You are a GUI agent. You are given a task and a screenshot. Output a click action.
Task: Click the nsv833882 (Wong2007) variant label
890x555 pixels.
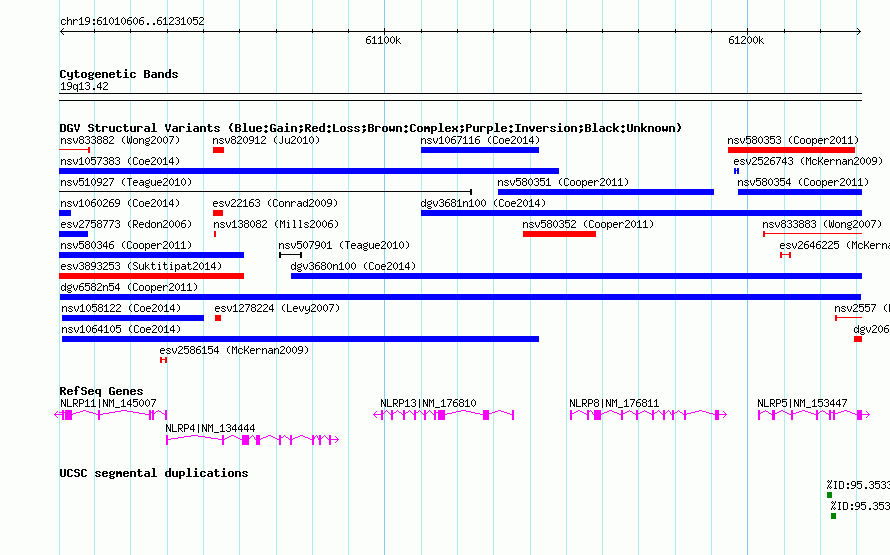pos(120,140)
